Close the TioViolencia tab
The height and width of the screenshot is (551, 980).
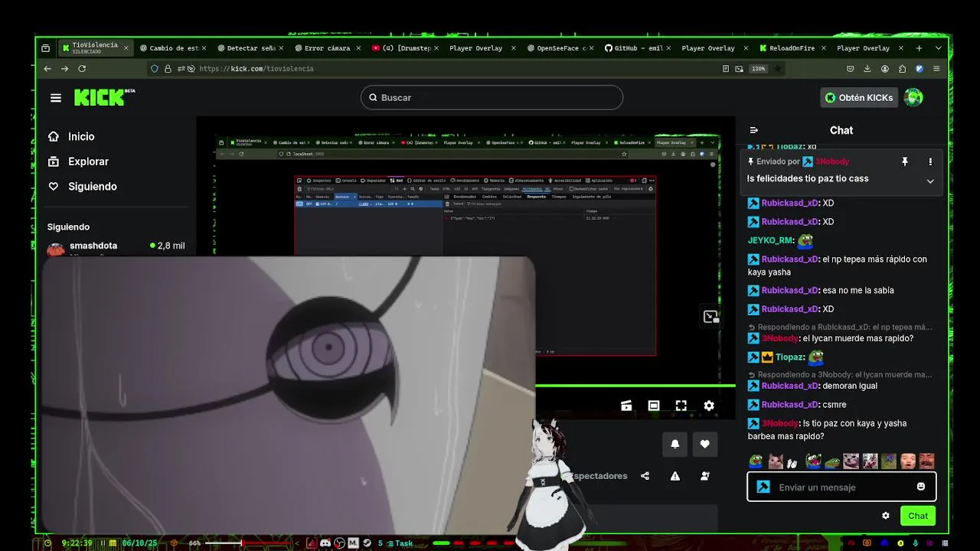[x=126, y=48]
